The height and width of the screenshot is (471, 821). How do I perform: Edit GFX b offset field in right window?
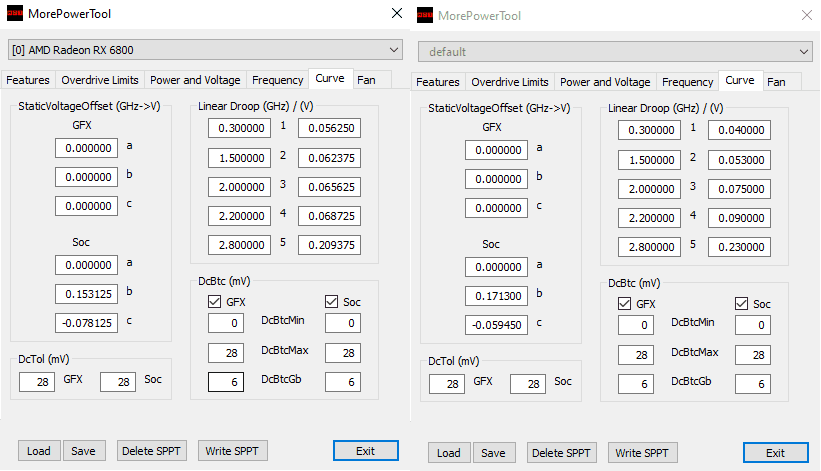(x=496, y=179)
